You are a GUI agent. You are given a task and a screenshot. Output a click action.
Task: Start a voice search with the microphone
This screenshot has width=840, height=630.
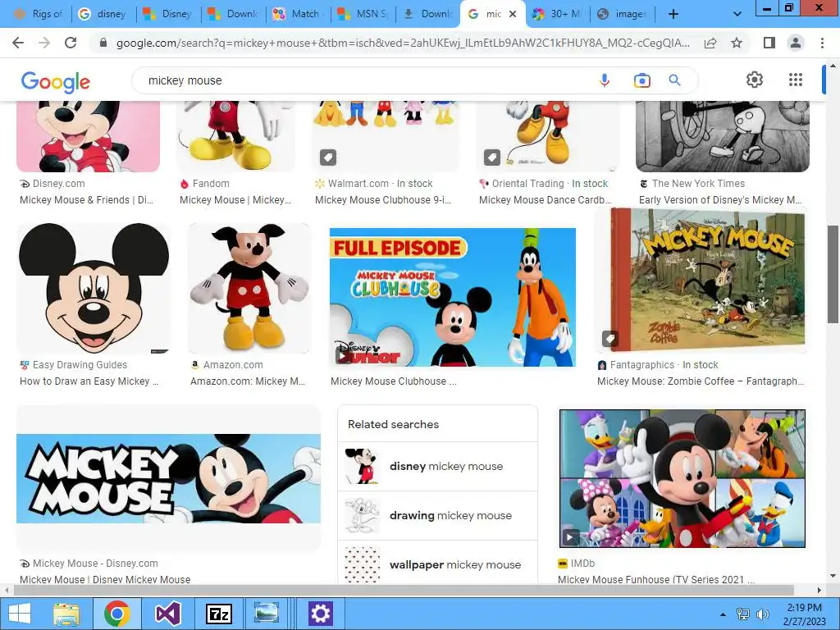(605, 80)
